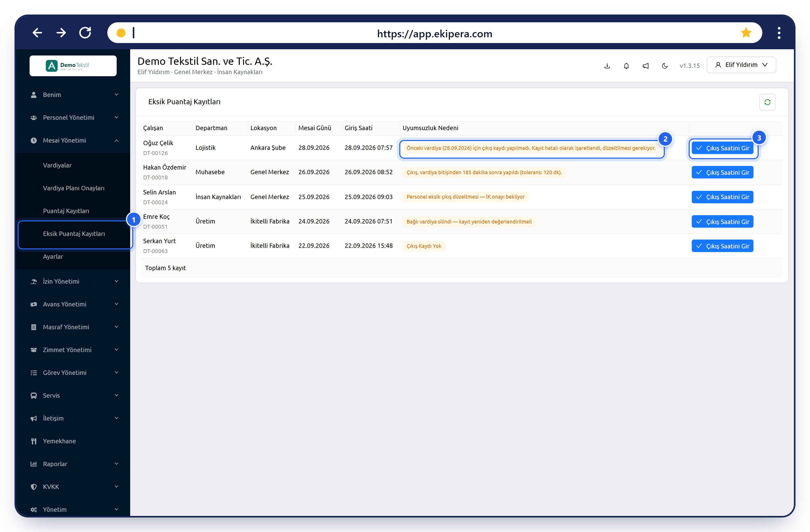Click Çıkış Saatini Gir for Oğuz Çelik

722,148
